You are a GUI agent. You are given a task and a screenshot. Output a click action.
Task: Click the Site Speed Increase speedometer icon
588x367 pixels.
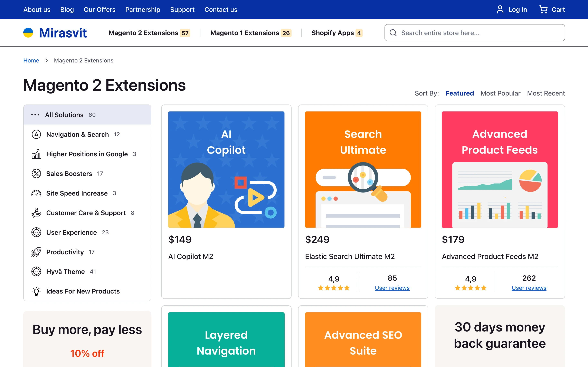pos(36,193)
